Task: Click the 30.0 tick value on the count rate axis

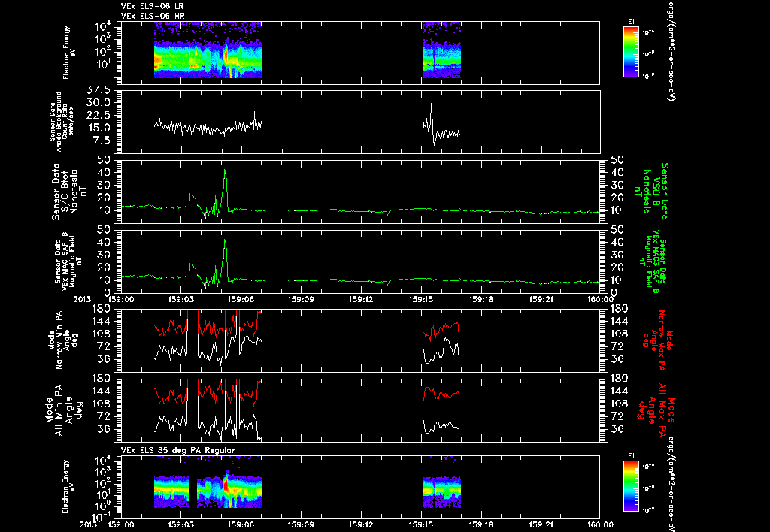Action: 99,103
